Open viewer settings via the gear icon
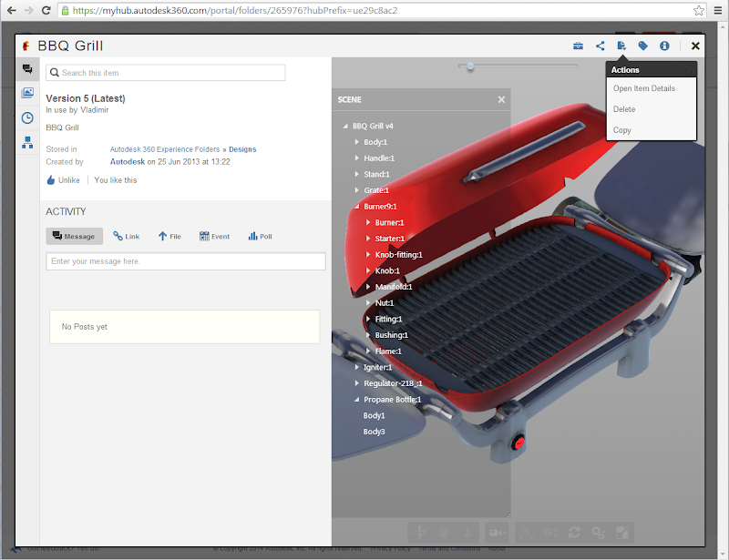Image resolution: width=729 pixels, height=560 pixels. 597,533
